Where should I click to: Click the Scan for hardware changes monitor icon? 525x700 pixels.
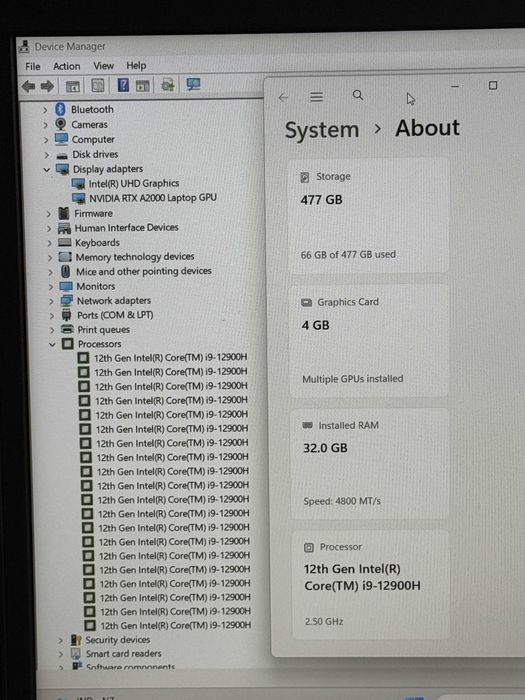coord(193,84)
